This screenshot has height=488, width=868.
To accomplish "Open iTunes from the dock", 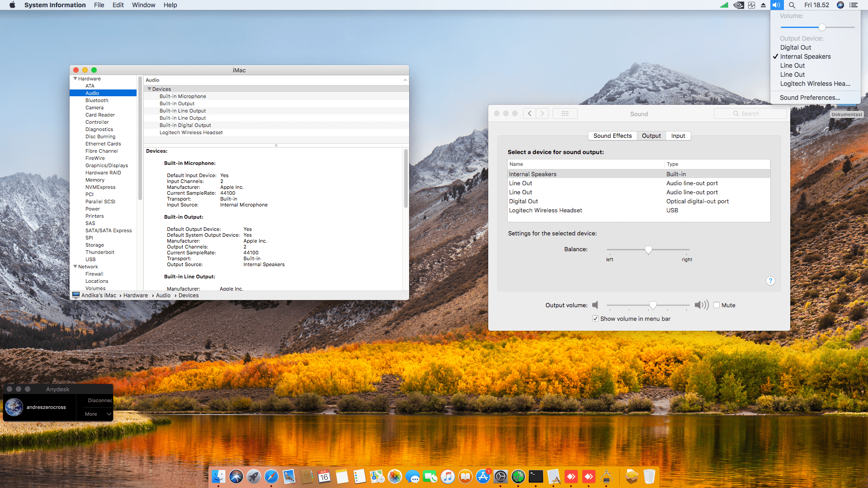I will (448, 476).
